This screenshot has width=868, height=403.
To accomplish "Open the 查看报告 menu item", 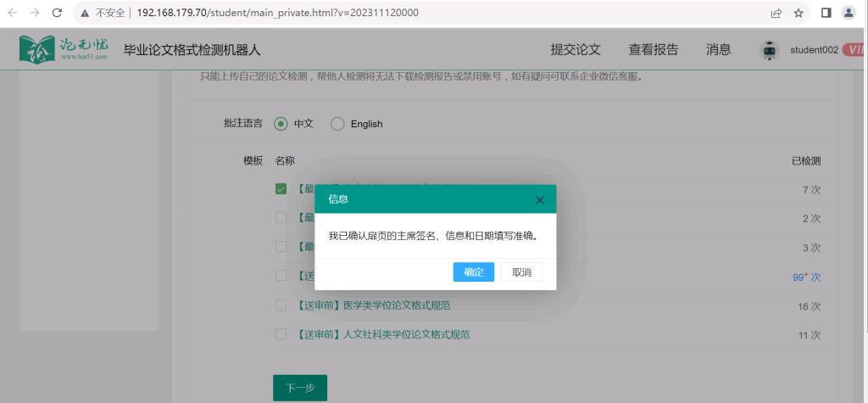I will pos(653,50).
